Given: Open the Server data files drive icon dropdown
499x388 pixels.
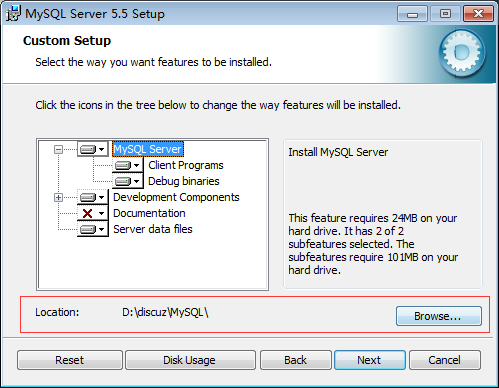Looking at the screenshot, I should pos(93,229).
